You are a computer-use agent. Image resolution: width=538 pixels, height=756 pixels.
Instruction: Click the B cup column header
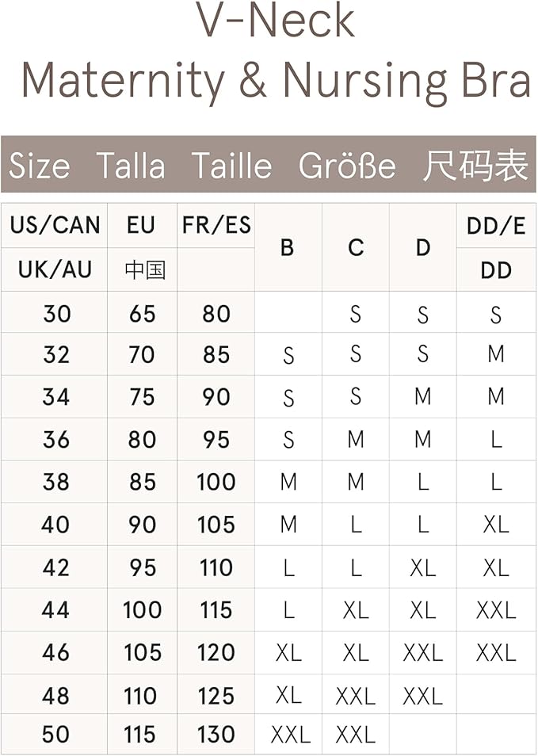point(288,247)
